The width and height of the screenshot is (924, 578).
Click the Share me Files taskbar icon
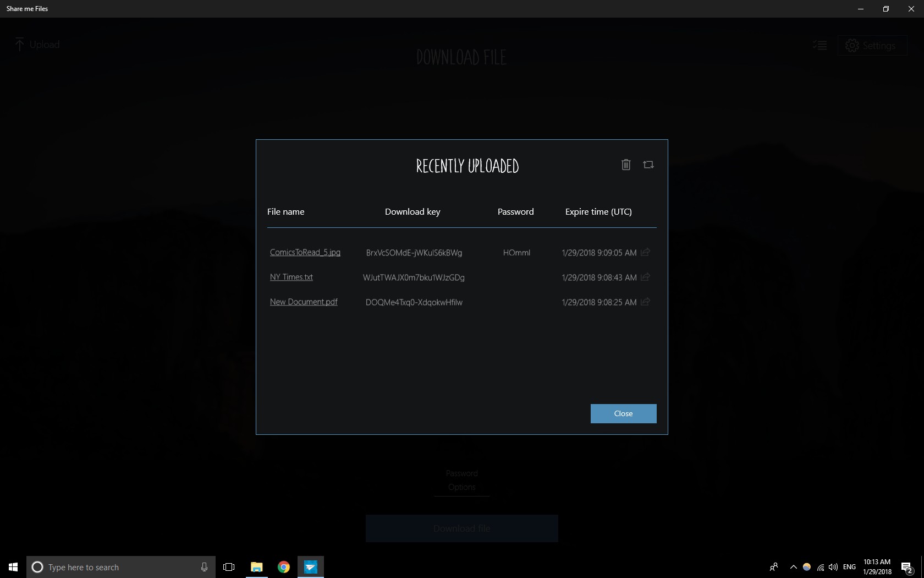point(311,567)
